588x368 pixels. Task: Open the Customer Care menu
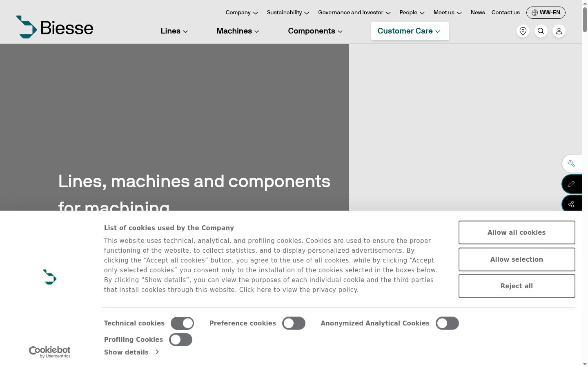pos(410,31)
